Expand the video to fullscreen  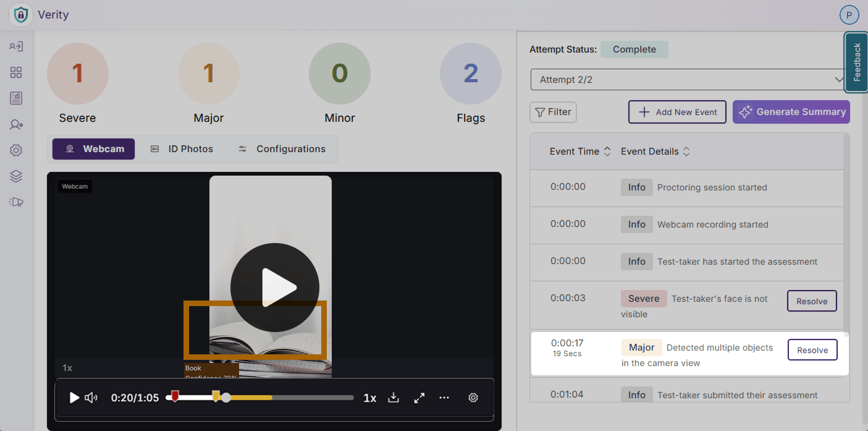[x=419, y=398]
